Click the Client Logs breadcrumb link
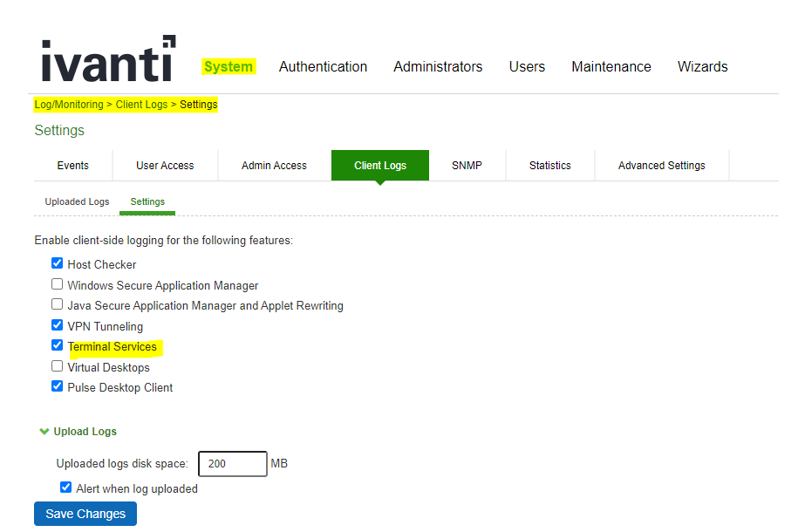The image size is (805, 532). (141, 105)
